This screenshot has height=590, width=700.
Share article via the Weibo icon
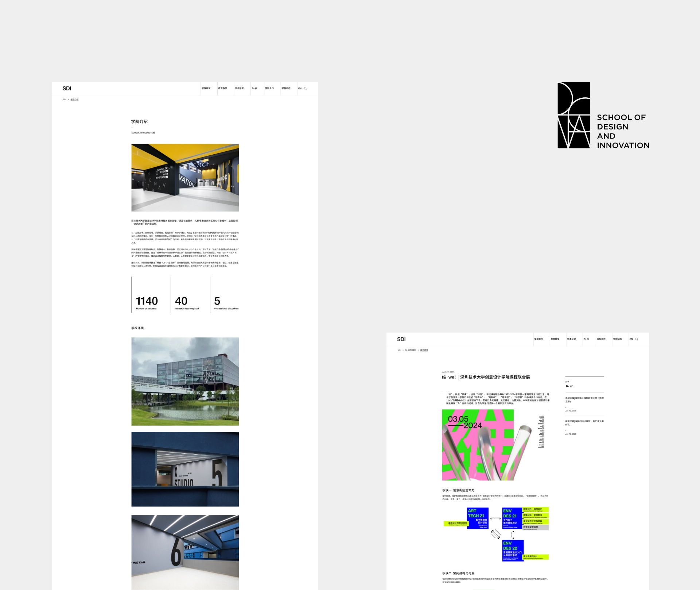[x=571, y=386]
